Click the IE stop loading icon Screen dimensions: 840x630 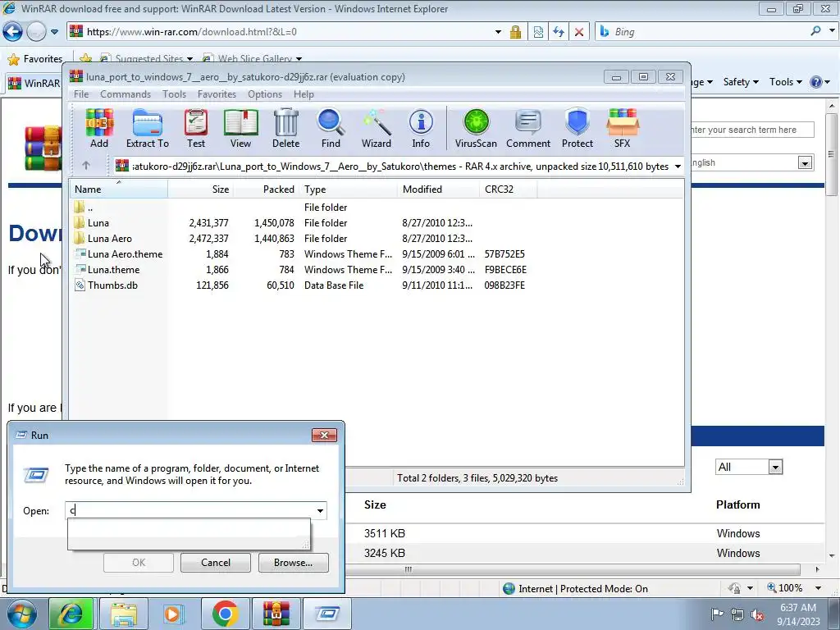pyautogui.click(x=579, y=32)
